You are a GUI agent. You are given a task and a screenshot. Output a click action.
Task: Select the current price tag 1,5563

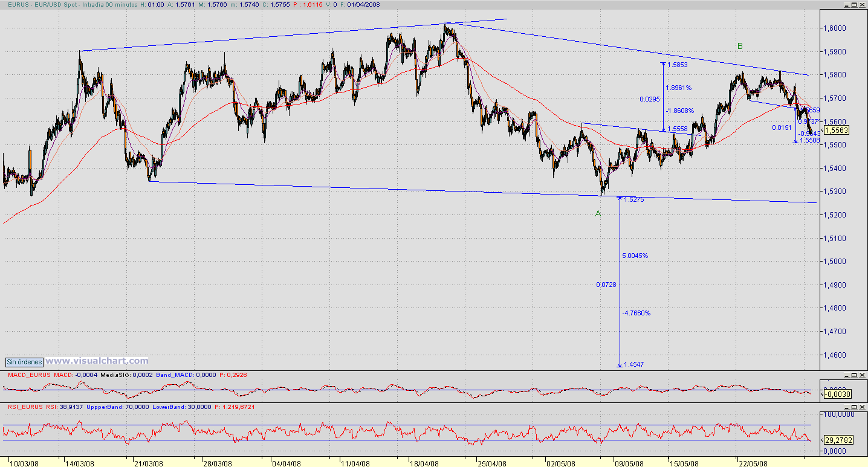[837, 130]
